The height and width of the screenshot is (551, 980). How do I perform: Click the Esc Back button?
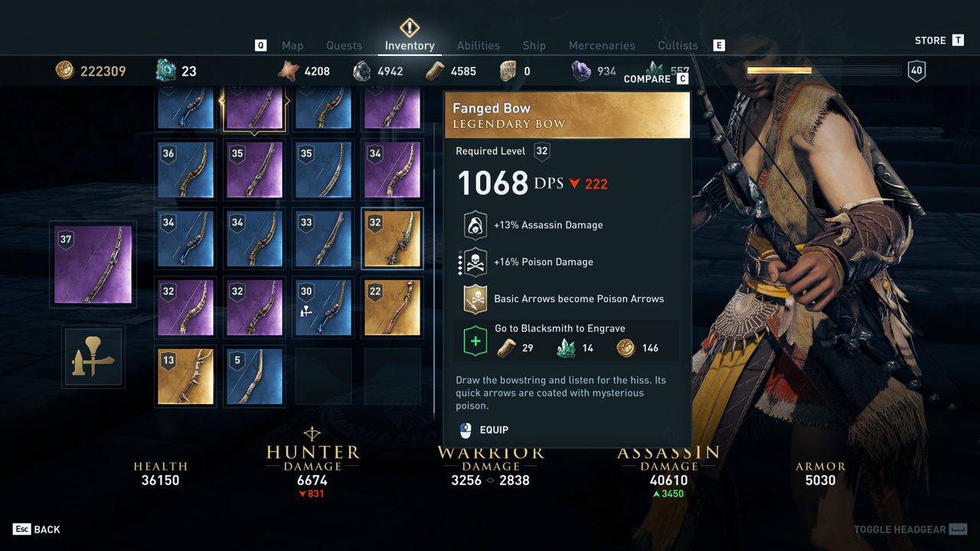(x=37, y=530)
